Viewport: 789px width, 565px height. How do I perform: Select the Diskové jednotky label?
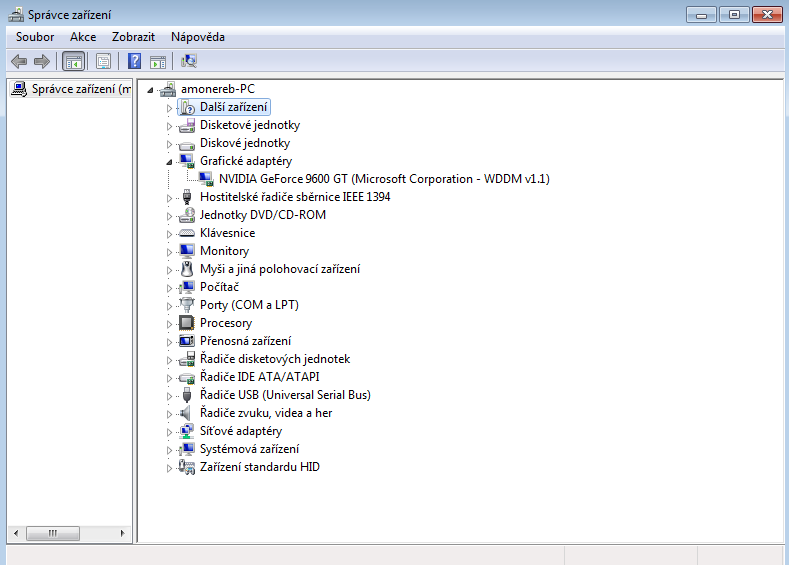[245, 143]
